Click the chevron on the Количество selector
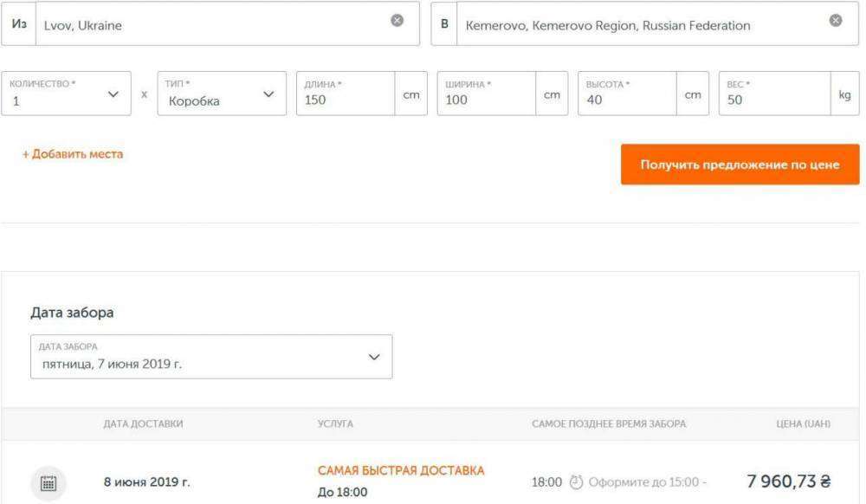The height and width of the screenshot is (504, 866). [113, 92]
